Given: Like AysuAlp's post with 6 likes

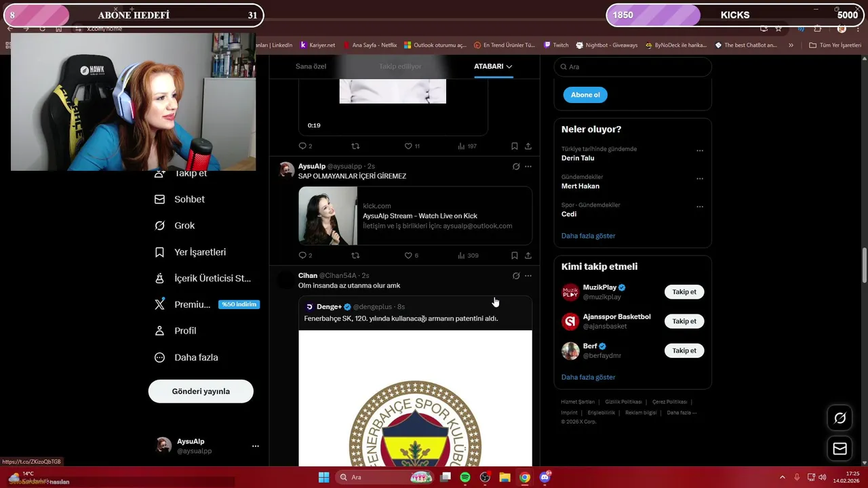Looking at the screenshot, I should pos(411,256).
